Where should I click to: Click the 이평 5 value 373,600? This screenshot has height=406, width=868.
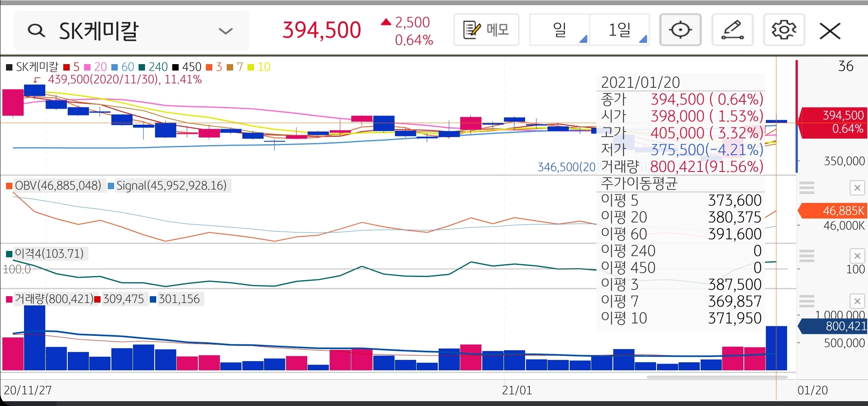point(735,200)
